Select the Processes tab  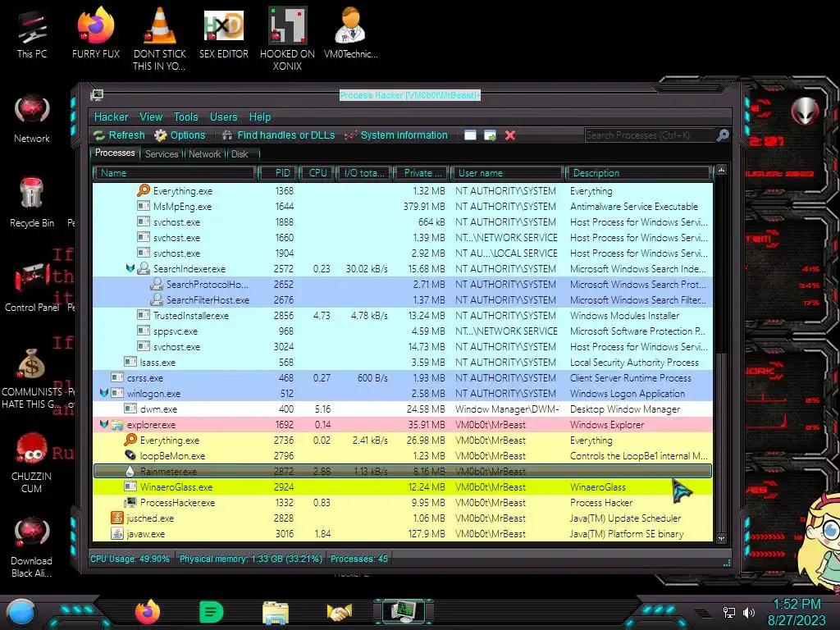(115, 153)
